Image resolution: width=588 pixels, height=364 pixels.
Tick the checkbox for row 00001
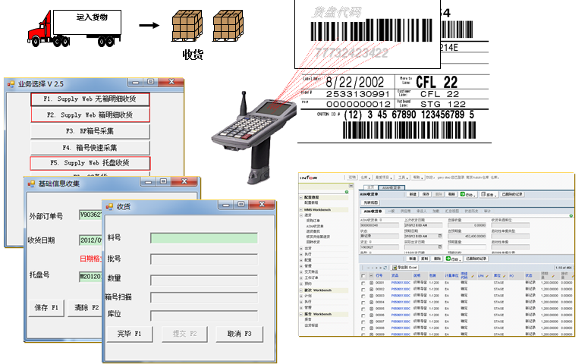click(363, 283)
